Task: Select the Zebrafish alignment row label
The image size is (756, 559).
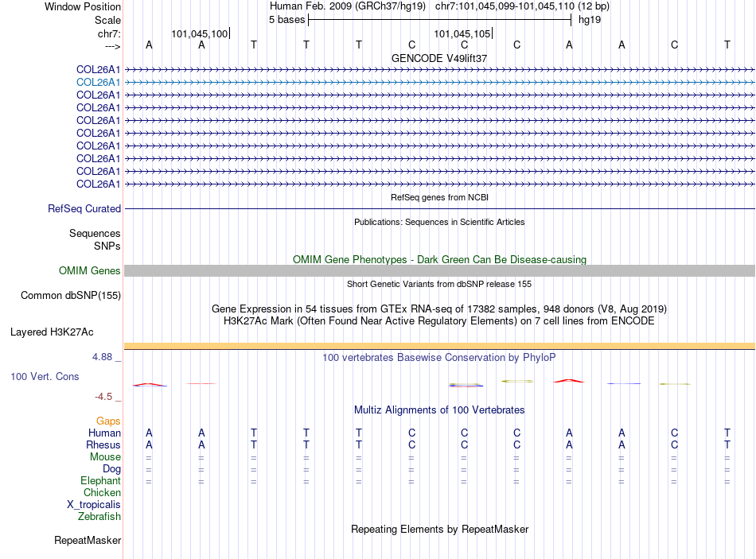Action: coord(99,517)
